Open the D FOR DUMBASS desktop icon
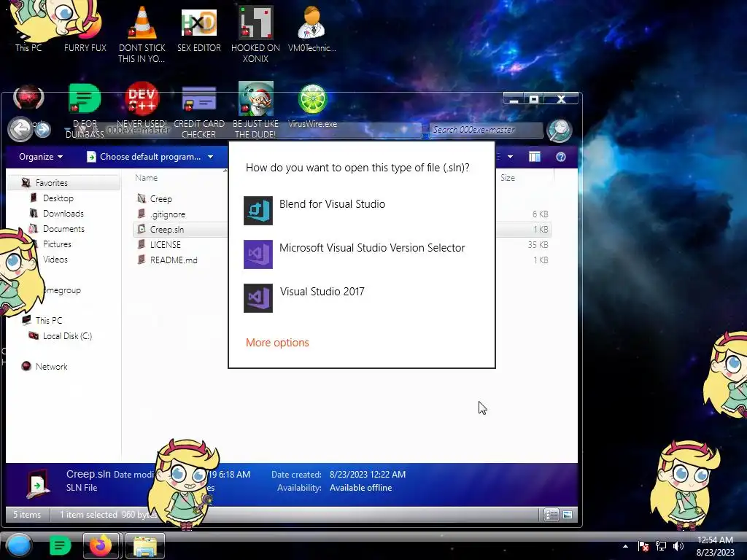The width and height of the screenshot is (747, 560). coord(85,109)
